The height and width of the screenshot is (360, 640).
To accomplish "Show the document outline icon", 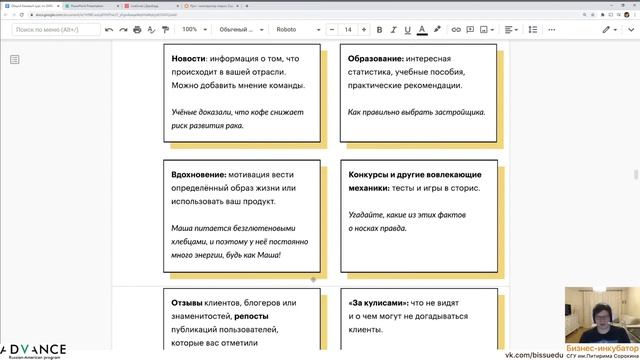I will point(15,60).
